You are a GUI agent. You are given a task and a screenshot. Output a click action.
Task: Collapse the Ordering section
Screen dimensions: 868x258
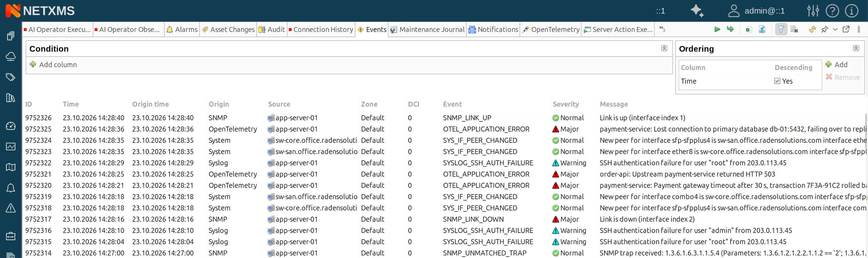tap(856, 48)
